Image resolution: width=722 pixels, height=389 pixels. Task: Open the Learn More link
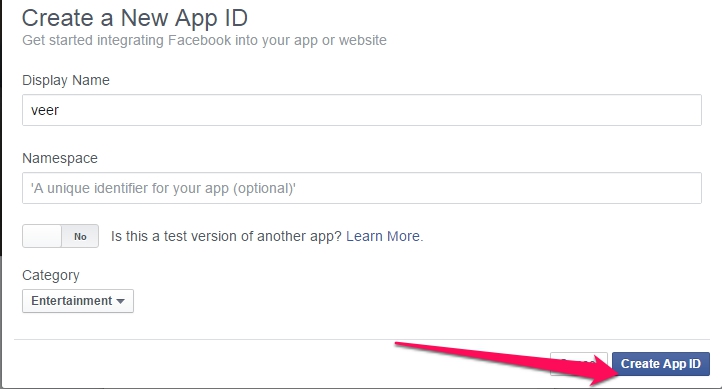tap(383, 236)
